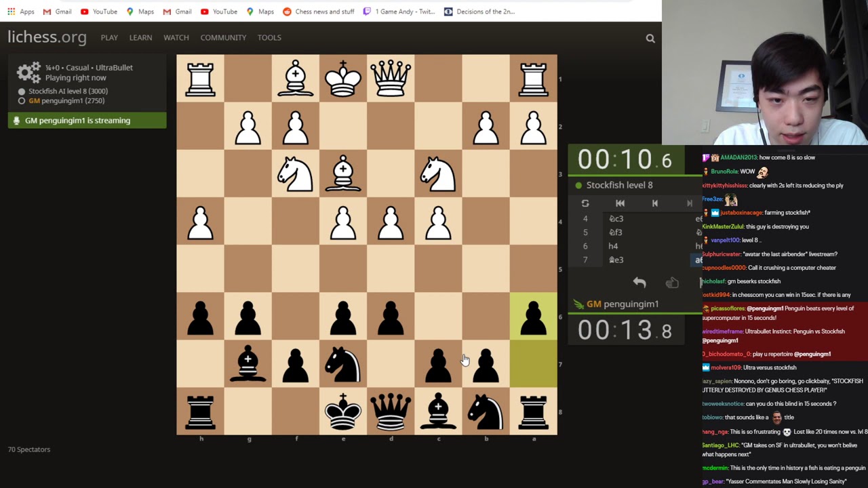
Task: Select the white rook on a1
Action: coord(533,79)
